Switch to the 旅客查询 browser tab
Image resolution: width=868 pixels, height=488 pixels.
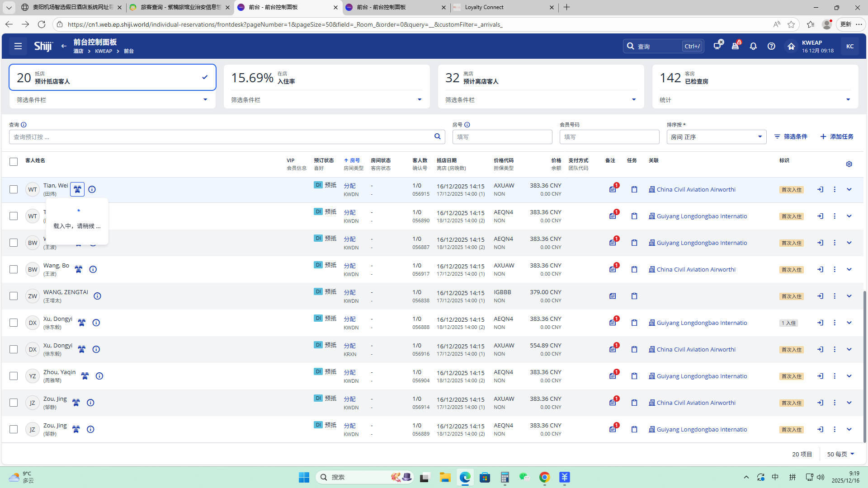tap(180, 7)
